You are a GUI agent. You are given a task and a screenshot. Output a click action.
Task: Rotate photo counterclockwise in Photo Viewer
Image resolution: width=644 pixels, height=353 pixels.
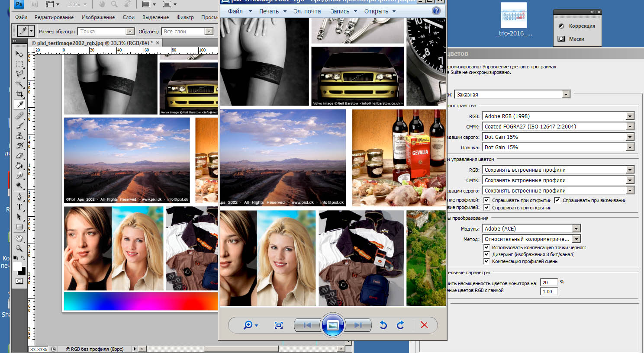coord(383,325)
